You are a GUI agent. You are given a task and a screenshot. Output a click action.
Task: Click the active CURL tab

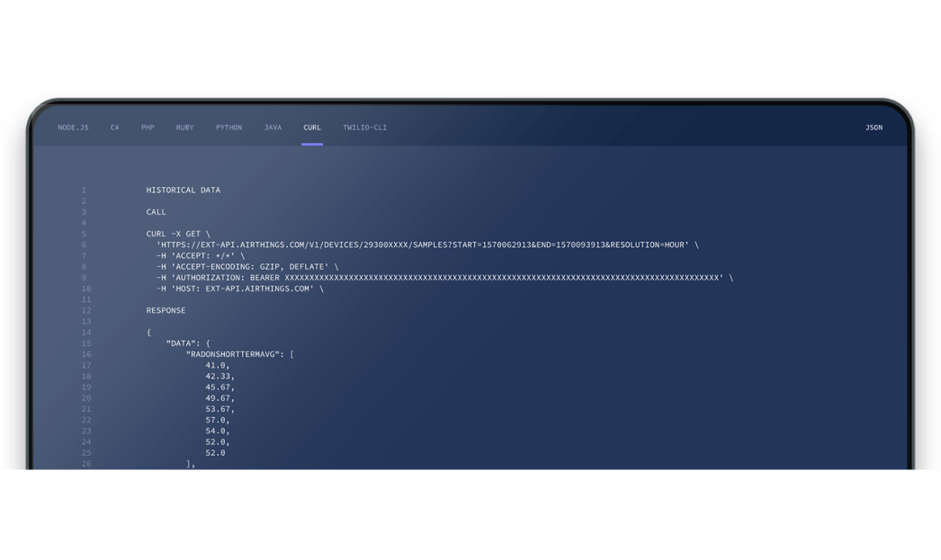[x=312, y=128]
